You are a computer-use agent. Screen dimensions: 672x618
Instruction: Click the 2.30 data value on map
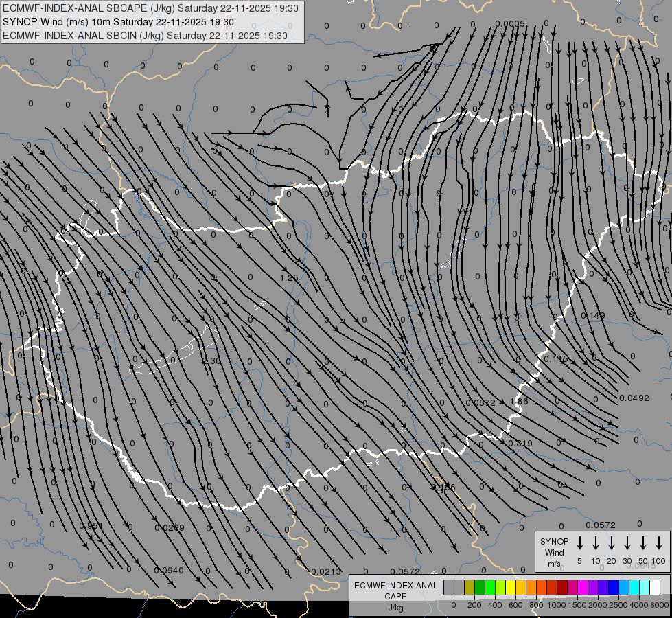pos(211,360)
